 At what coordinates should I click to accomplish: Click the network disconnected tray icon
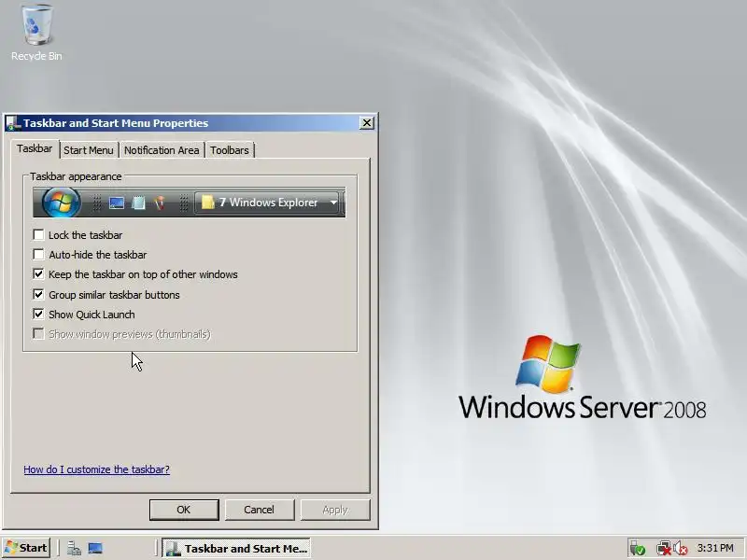663,549
